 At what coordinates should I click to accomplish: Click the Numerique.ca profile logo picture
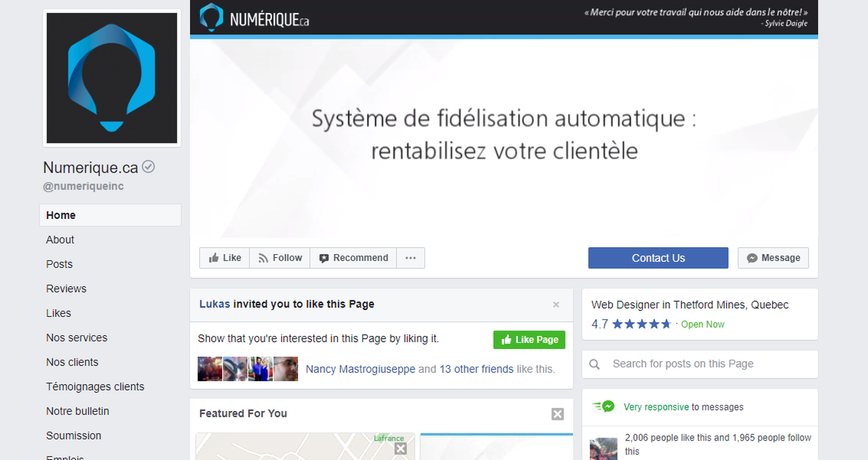point(112,78)
